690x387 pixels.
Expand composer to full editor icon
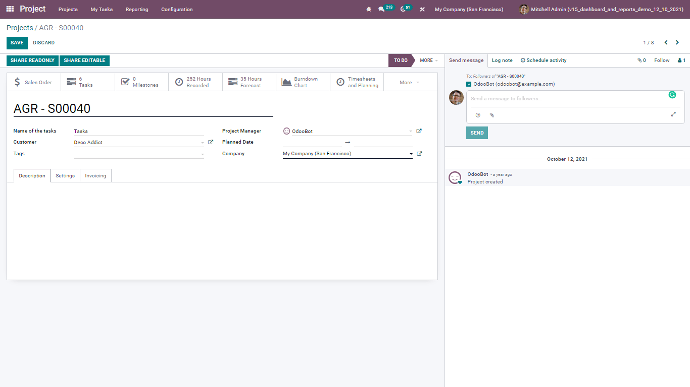[x=673, y=114]
